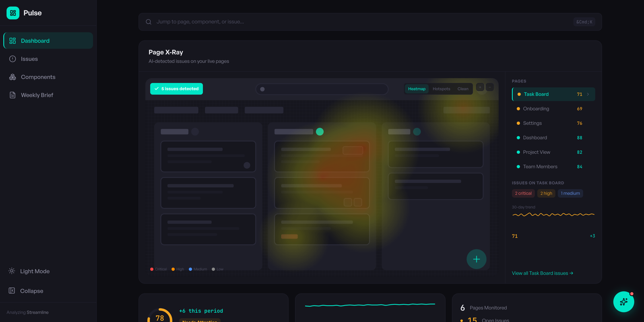The image size is (644, 322).
Task: Click the Medium blue legend dot
Action: (190, 269)
